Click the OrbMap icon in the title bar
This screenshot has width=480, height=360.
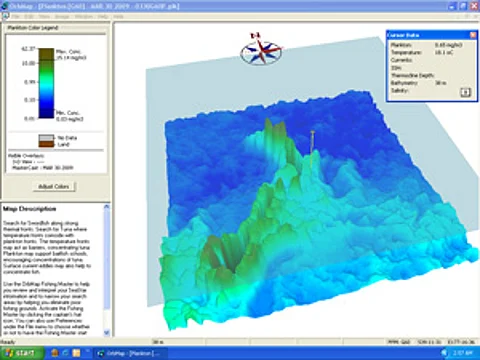pyautogui.click(x=5, y=6)
